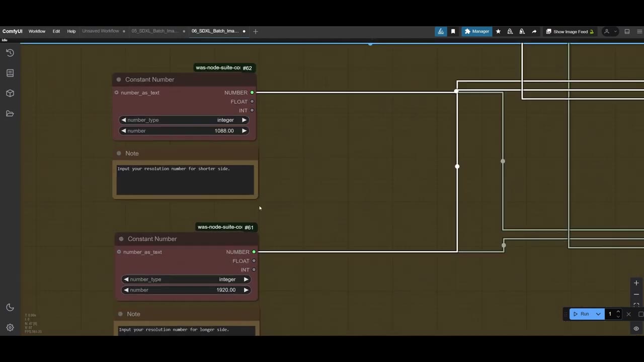The image size is (644, 362).
Task: Open the hamburger menu at top right
Action: [x=639, y=31]
